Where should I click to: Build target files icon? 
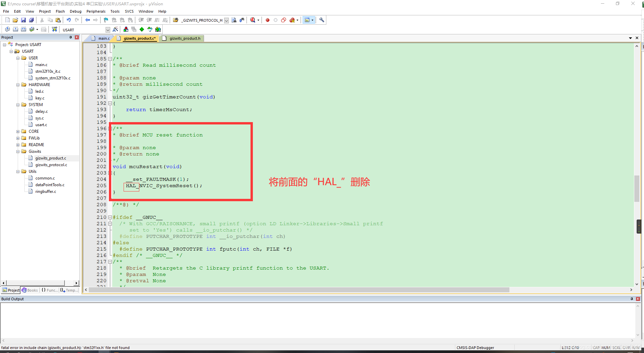15,29
